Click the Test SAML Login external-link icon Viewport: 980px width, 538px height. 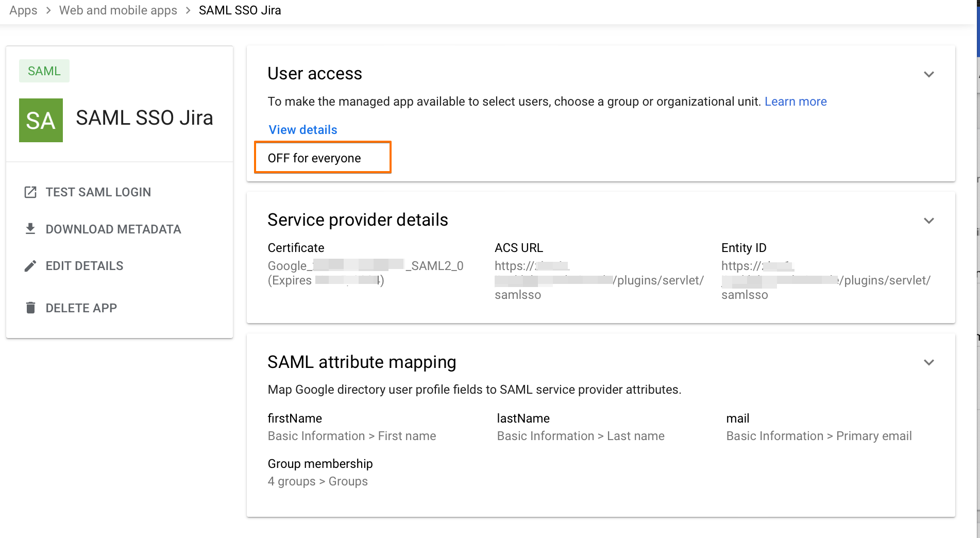click(30, 192)
